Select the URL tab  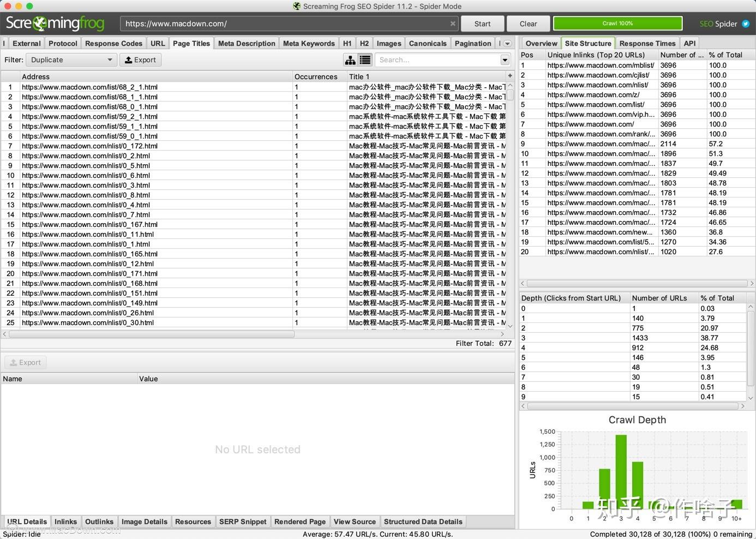tap(158, 44)
